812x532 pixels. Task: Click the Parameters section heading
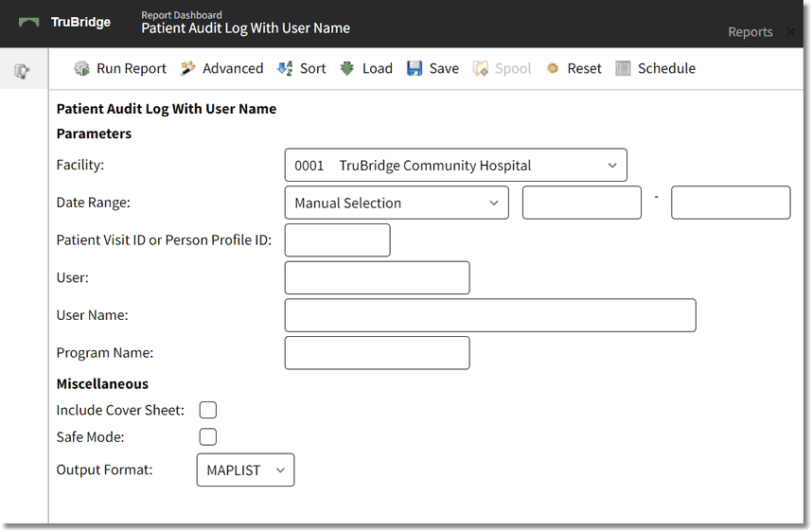(x=94, y=133)
